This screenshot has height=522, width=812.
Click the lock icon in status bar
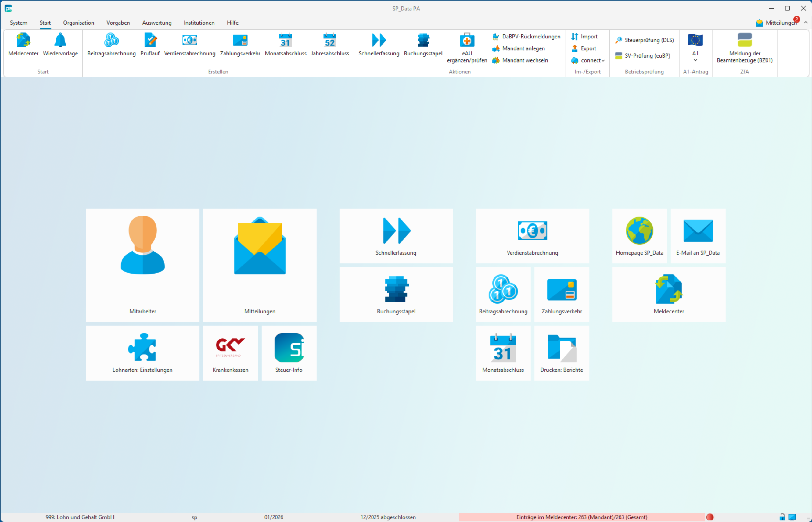coord(782,517)
